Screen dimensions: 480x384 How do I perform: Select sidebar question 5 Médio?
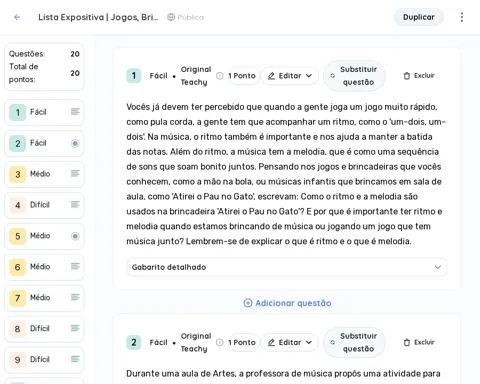[44, 236]
